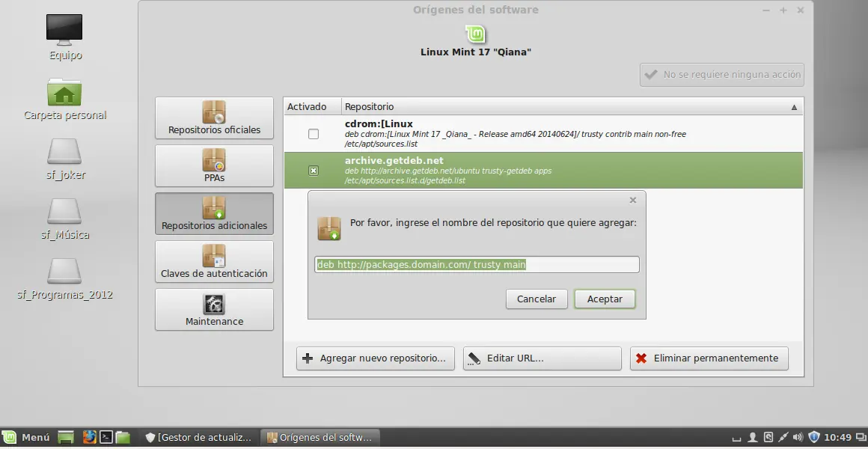
Task: Open Equipo desktop icon
Action: (65, 37)
